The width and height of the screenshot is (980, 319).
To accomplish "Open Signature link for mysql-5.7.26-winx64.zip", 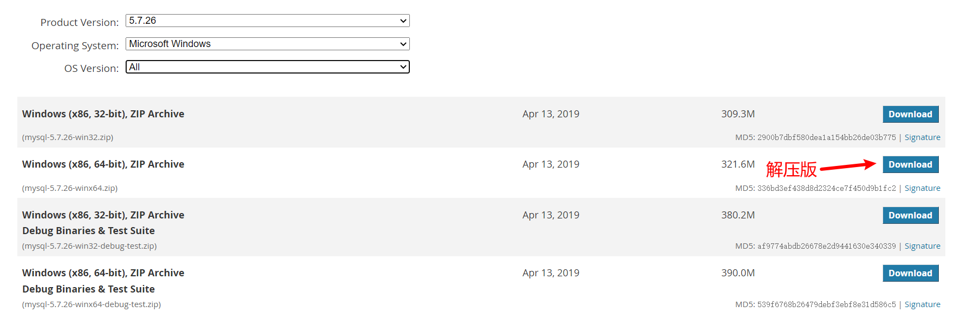I will pos(922,188).
